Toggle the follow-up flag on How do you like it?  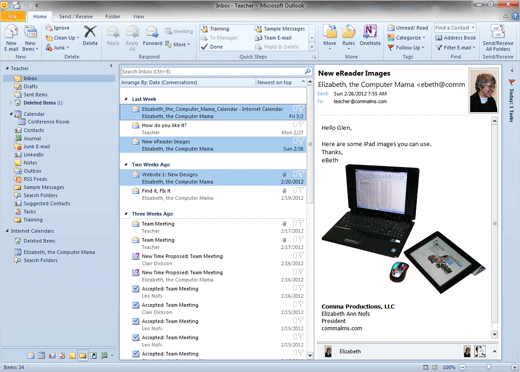tap(301, 125)
